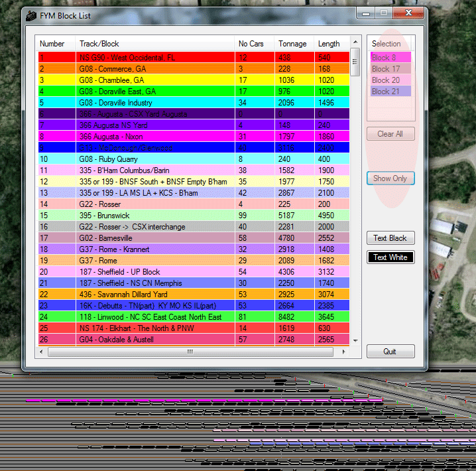Select row G08 - Chamblee, GA

[194, 80]
